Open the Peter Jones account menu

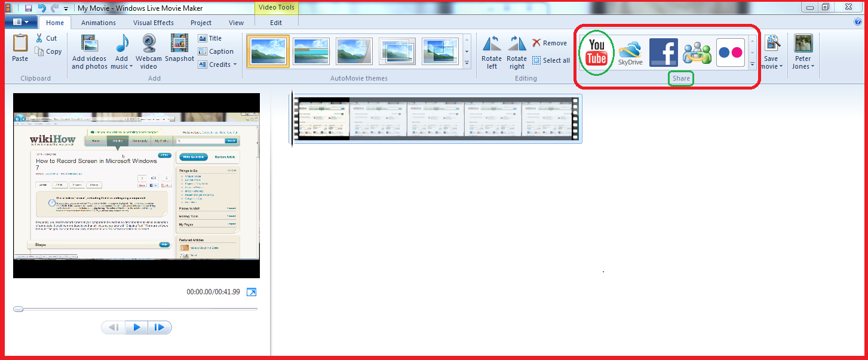[803, 52]
